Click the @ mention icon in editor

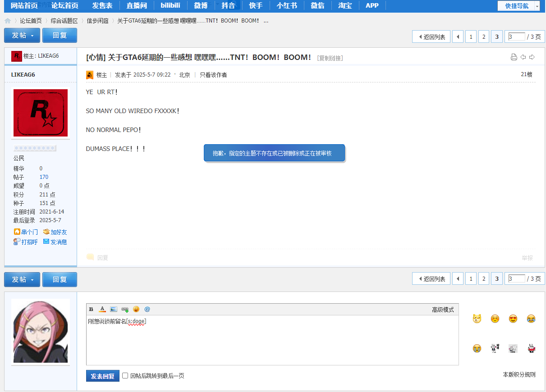[x=147, y=309]
